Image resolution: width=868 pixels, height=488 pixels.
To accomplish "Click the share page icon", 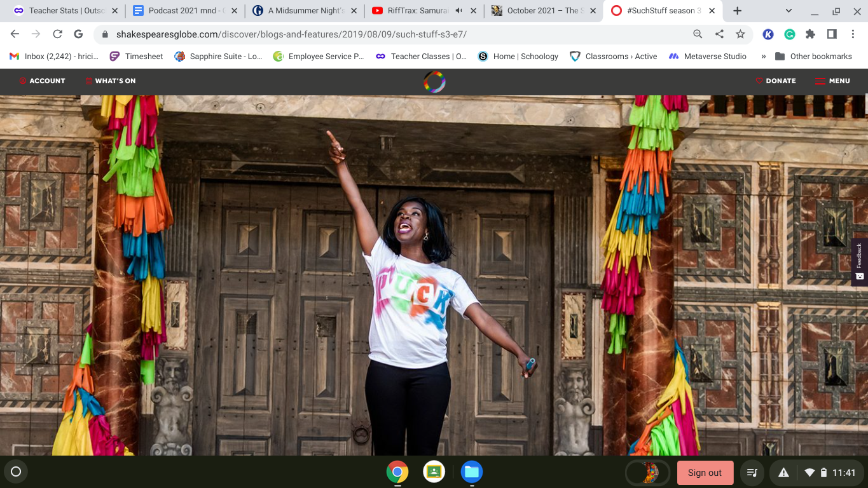I will tap(719, 34).
